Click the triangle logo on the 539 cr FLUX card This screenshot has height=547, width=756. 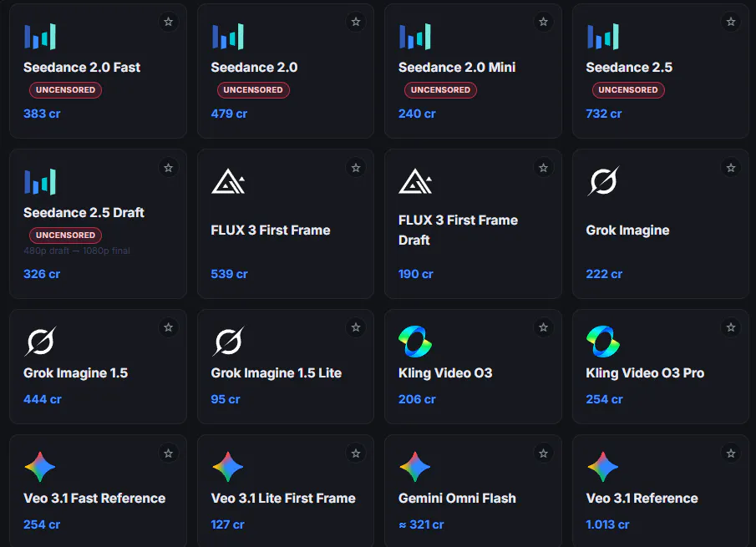click(228, 181)
